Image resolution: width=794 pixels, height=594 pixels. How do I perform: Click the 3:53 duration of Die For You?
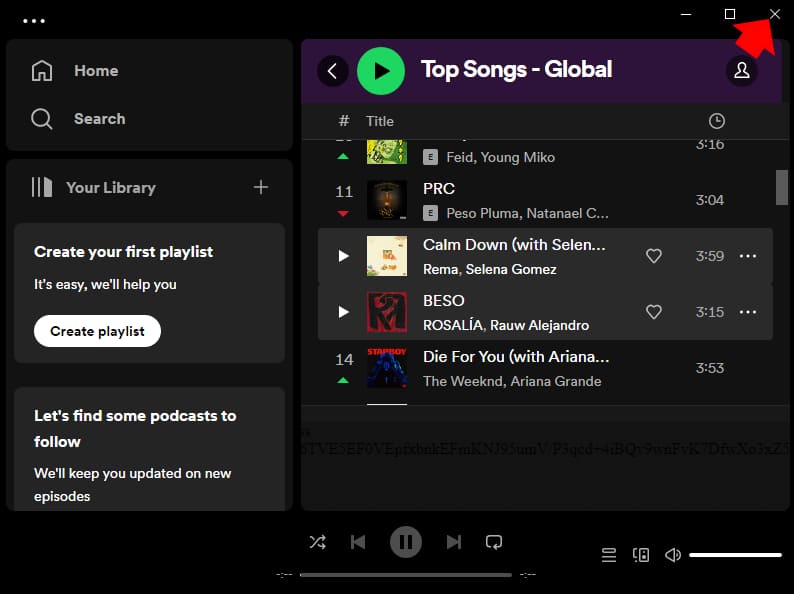click(709, 368)
